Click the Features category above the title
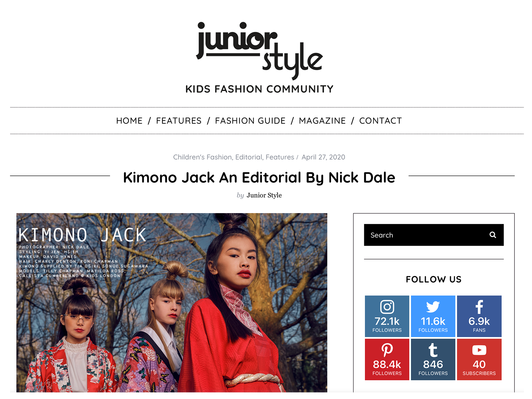This screenshot has height=399, width=532. point(280,157)
